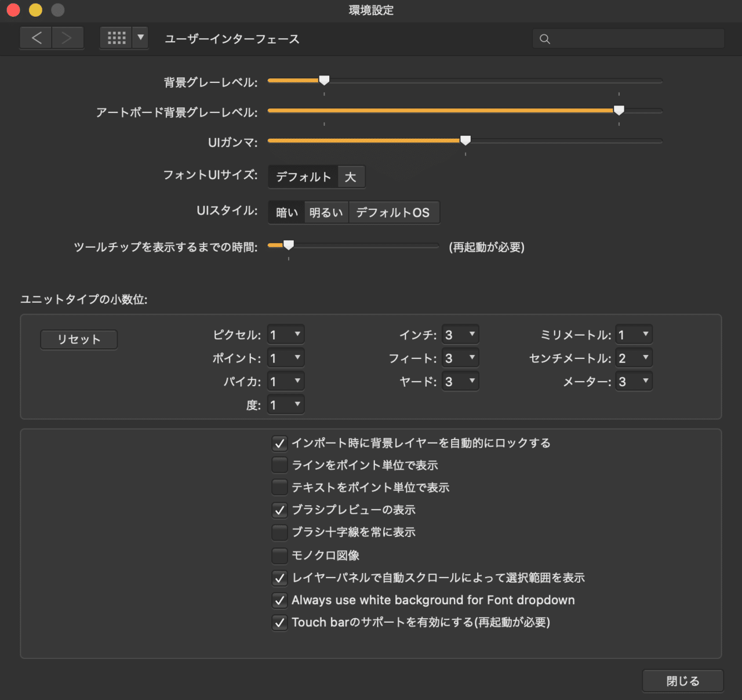This screenshot has width=742, height=700.
Task: Toggle ブラシプレビューの表示 checkbox
Action: [279, 510]
